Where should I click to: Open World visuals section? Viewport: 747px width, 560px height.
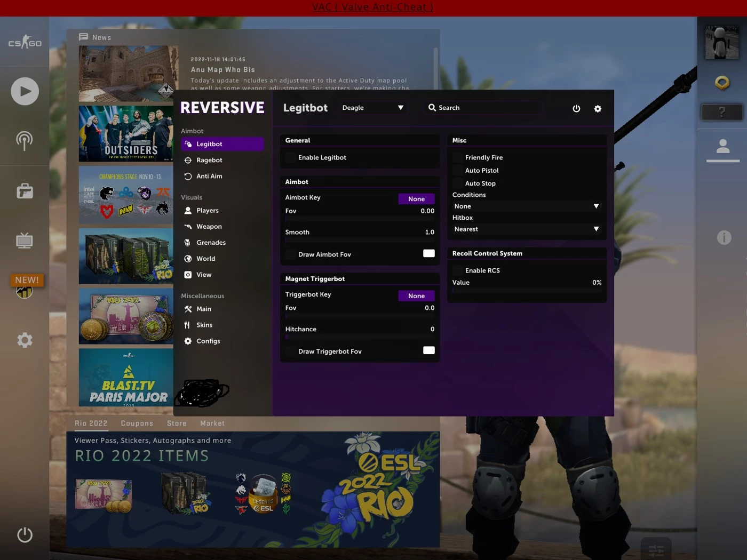point(222,259)
